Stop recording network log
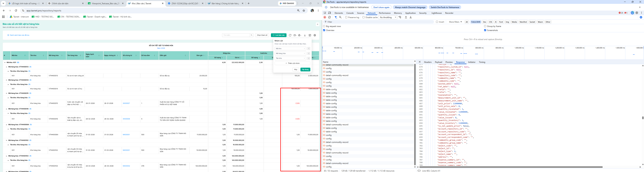This screenshot has width=644, height=172. 325,17
